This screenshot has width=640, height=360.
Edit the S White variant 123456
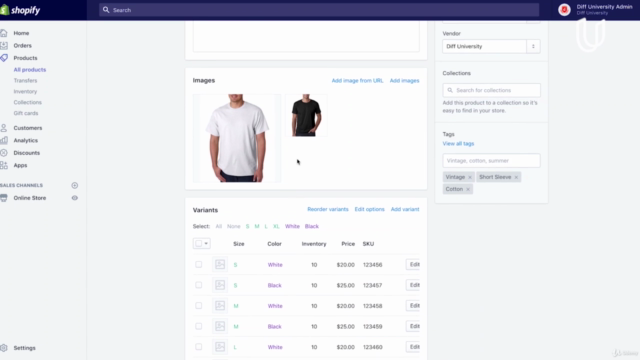[x=413, y=264]
